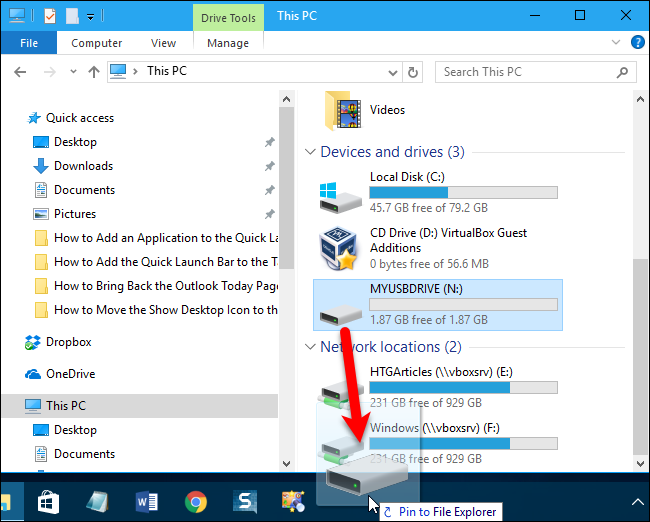
Task: Collapse the Network locations group
Action: (x=310, y=347)
